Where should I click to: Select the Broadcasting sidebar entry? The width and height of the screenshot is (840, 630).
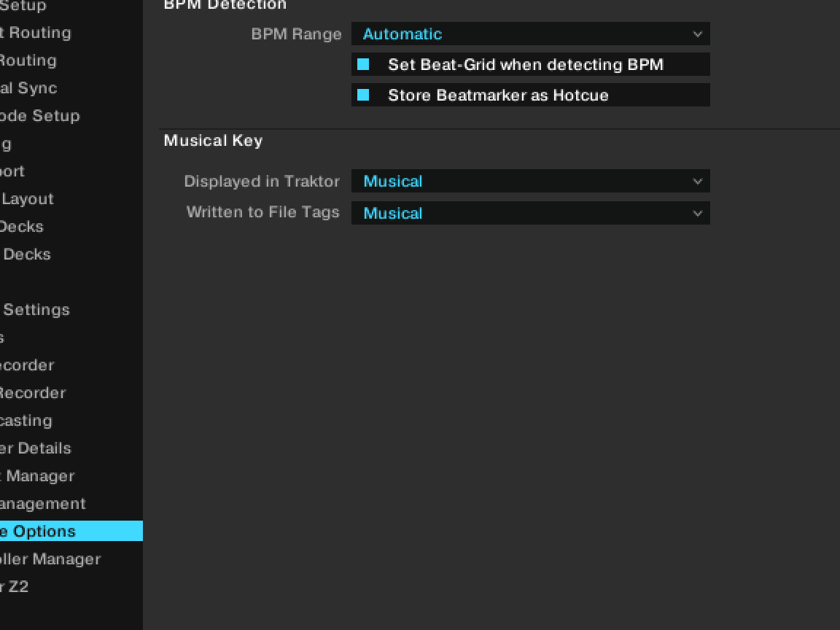pos(26,421)
